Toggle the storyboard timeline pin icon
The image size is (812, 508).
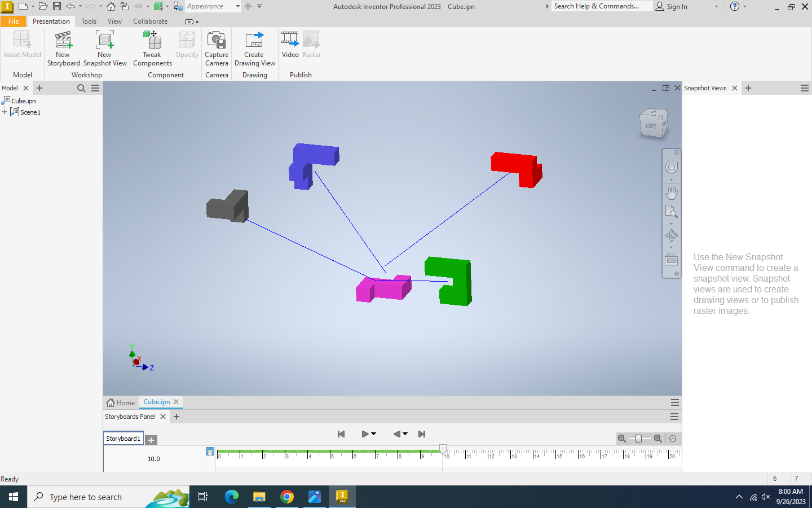210,452
